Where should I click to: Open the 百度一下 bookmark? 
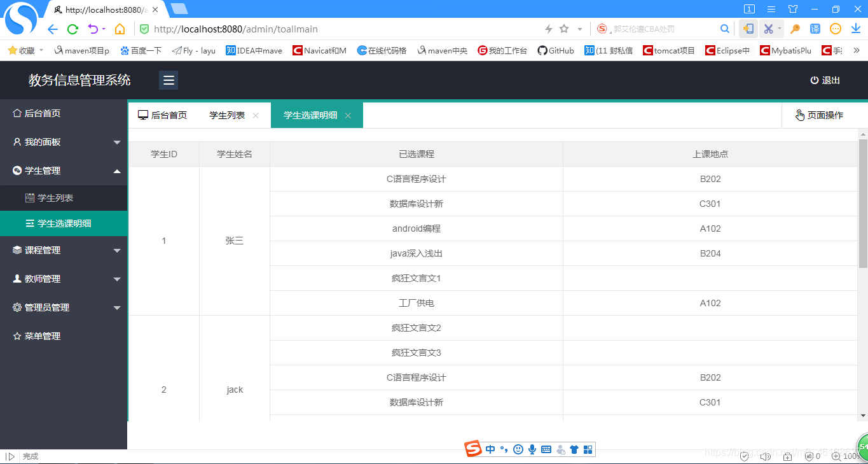[141, 50]
